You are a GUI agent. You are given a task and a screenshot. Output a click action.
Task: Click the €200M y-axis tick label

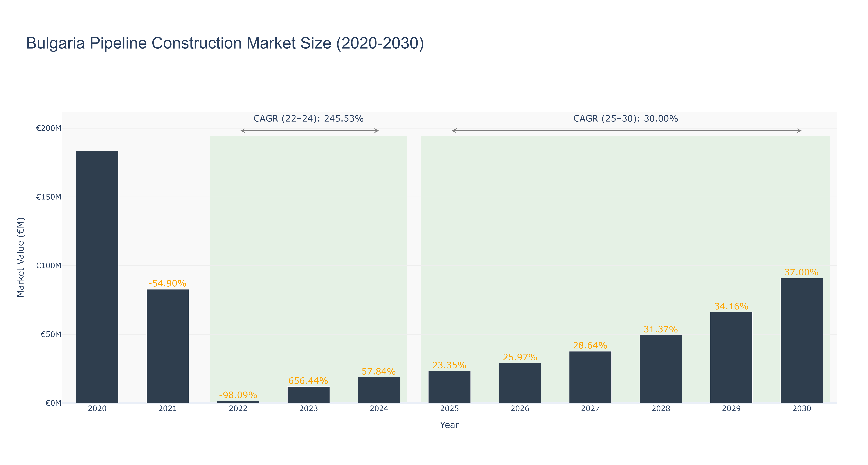pyautogui.click(x=49, y=128)
